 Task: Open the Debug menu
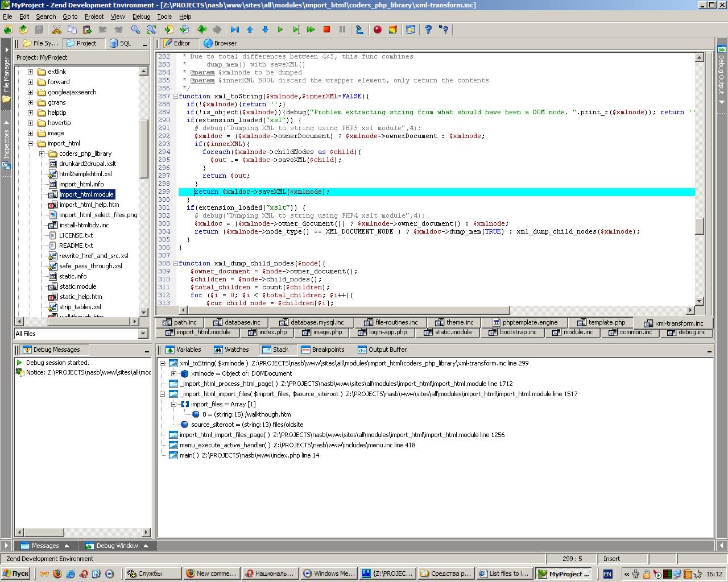(x=141, y=16)
